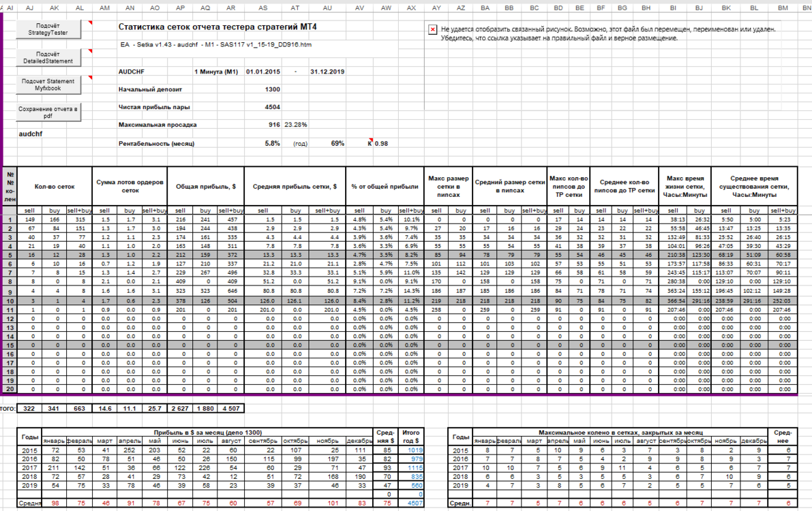Click the total lots value 25.7
The height and width of the screenshot is (511, 812).
(155, 409)
